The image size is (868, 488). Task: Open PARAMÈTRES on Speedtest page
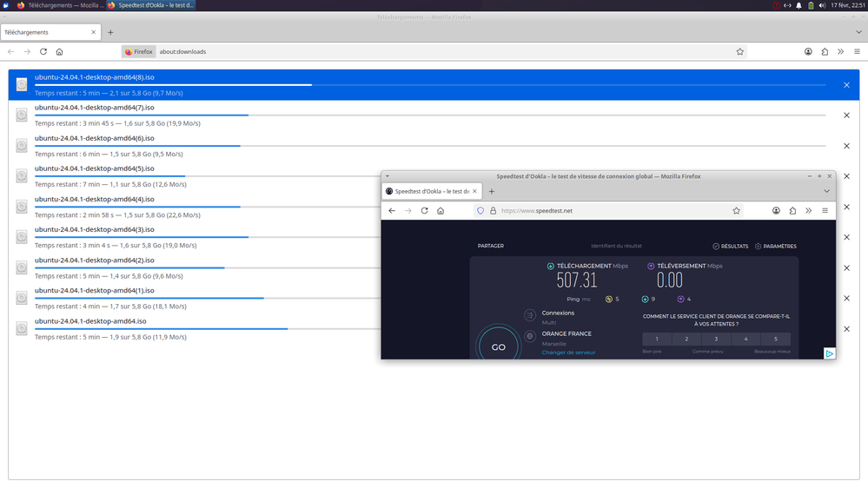click(776, 247)
